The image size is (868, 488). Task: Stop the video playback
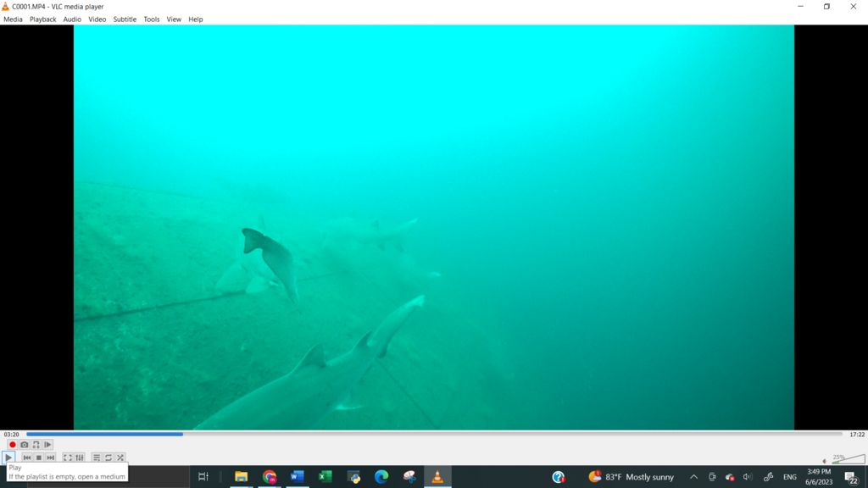click(39, 457)
